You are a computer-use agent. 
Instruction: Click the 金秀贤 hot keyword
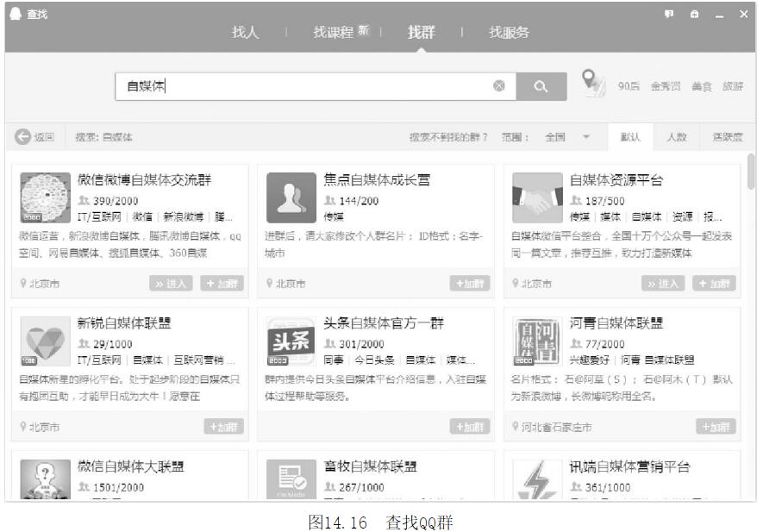(x=665, y=87)
